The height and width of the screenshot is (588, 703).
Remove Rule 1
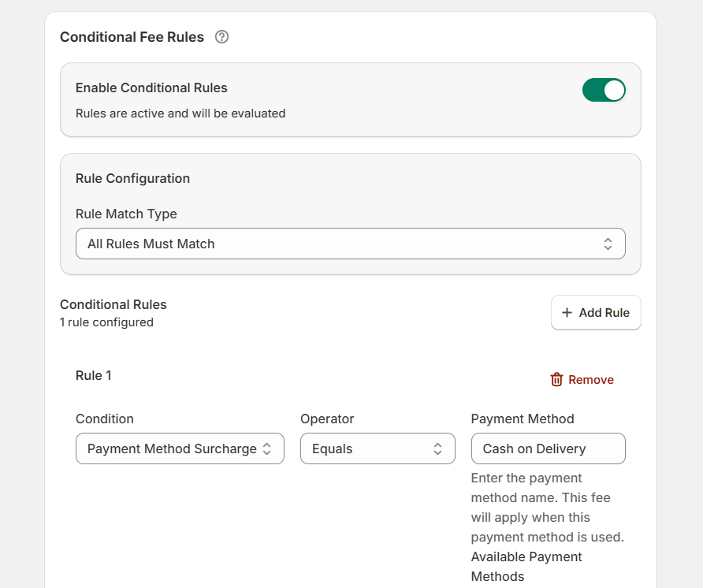[582, 379]
